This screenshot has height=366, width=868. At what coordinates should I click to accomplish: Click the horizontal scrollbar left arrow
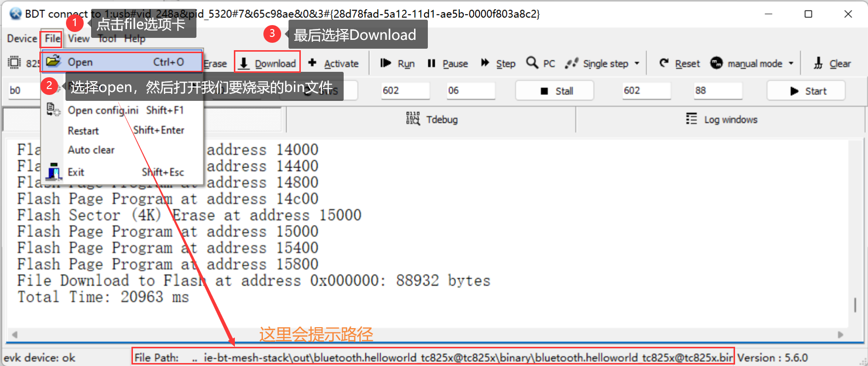click(14, 335)
